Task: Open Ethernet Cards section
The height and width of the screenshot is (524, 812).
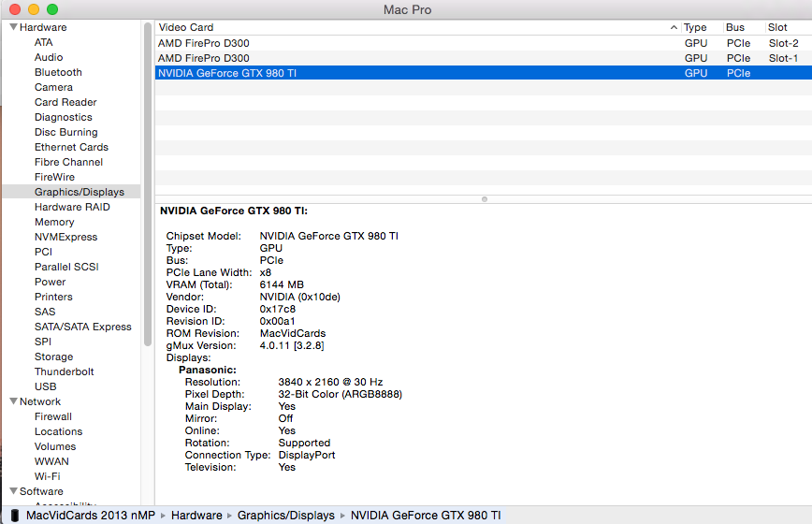Action: coord(71,148)
